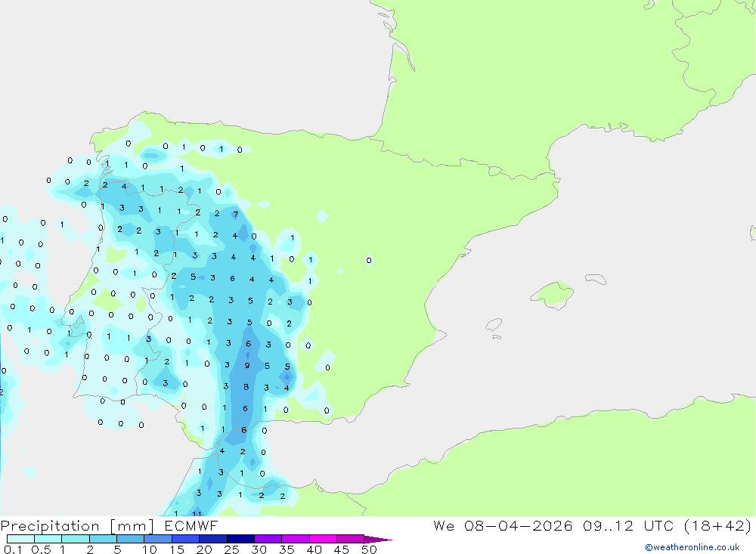Click the '35' legend scale label
Screen dimensions: 756x554
point(287,549)
